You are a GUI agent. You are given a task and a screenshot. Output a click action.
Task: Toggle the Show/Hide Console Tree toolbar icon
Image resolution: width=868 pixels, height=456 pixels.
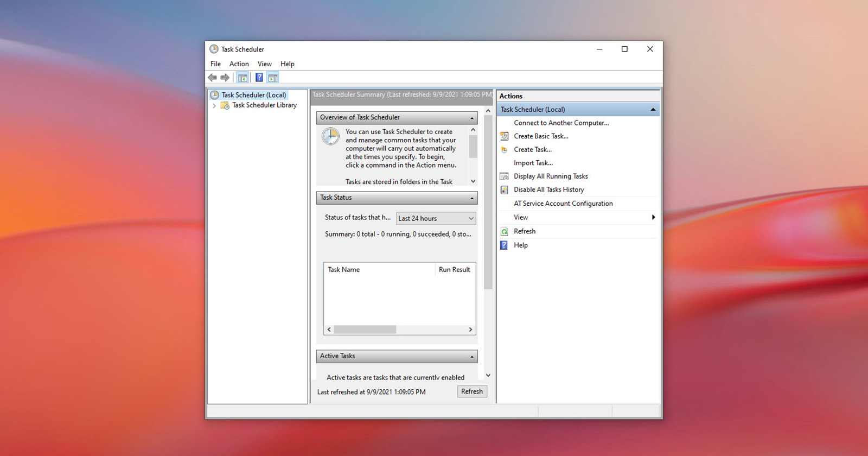point(242,78)
